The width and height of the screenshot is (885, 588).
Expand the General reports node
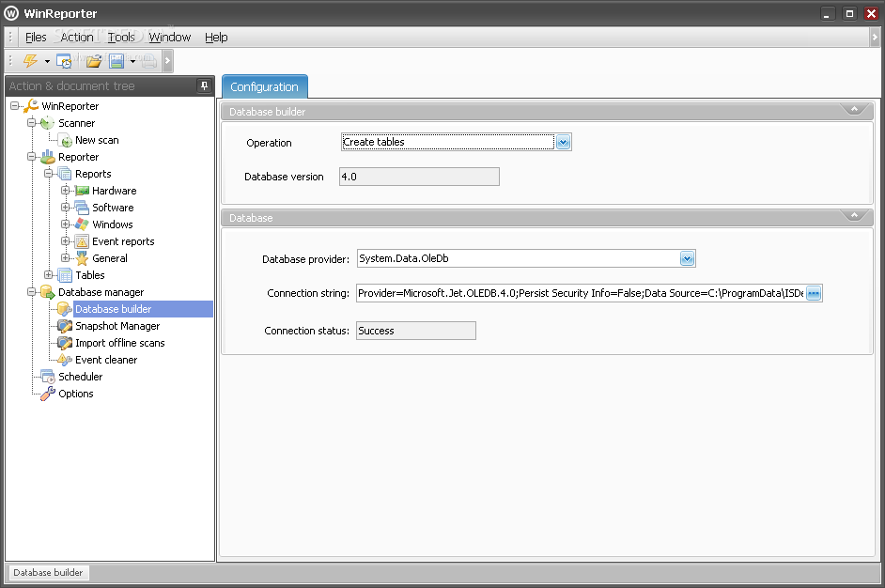(x=66, y=258)
